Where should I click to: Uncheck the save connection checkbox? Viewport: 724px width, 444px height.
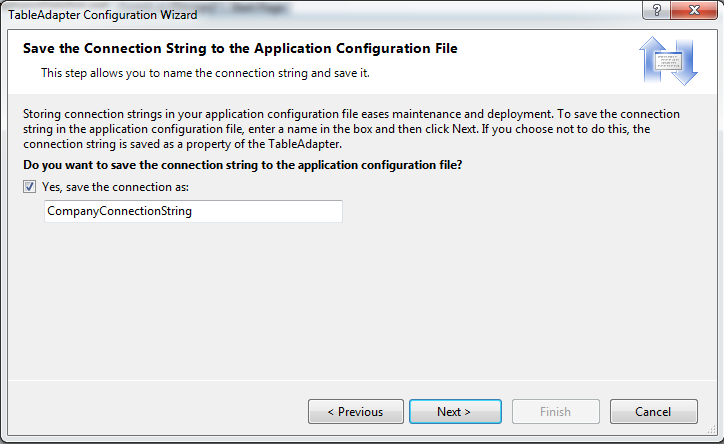click(30, 187)
